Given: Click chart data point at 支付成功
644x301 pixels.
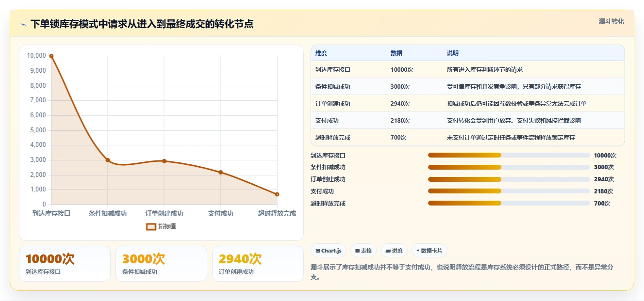Looking at the screenshot, I should [x=220, y=172].
